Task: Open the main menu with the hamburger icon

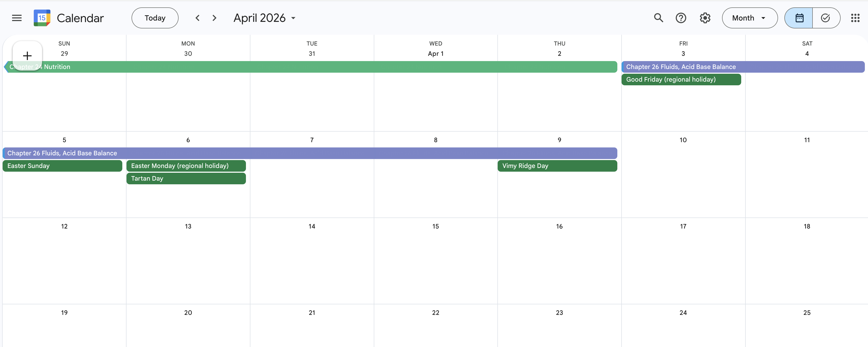Action: (x=17, y=18)
